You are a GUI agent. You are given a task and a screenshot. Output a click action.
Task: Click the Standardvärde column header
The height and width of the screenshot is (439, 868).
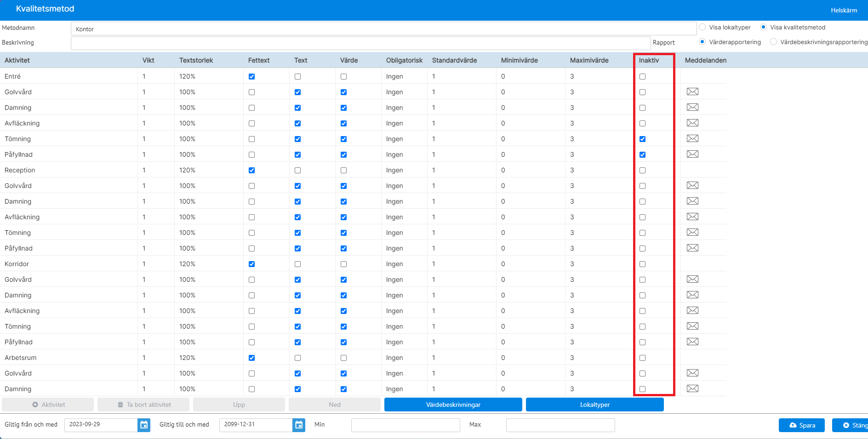pos(454,60)
